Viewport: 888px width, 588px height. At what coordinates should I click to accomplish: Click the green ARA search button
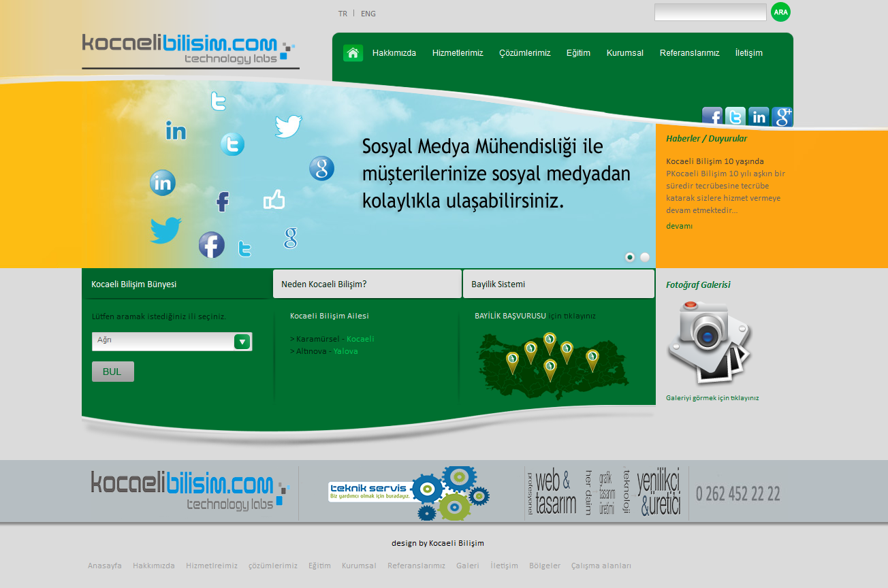(x=780, y=12)
